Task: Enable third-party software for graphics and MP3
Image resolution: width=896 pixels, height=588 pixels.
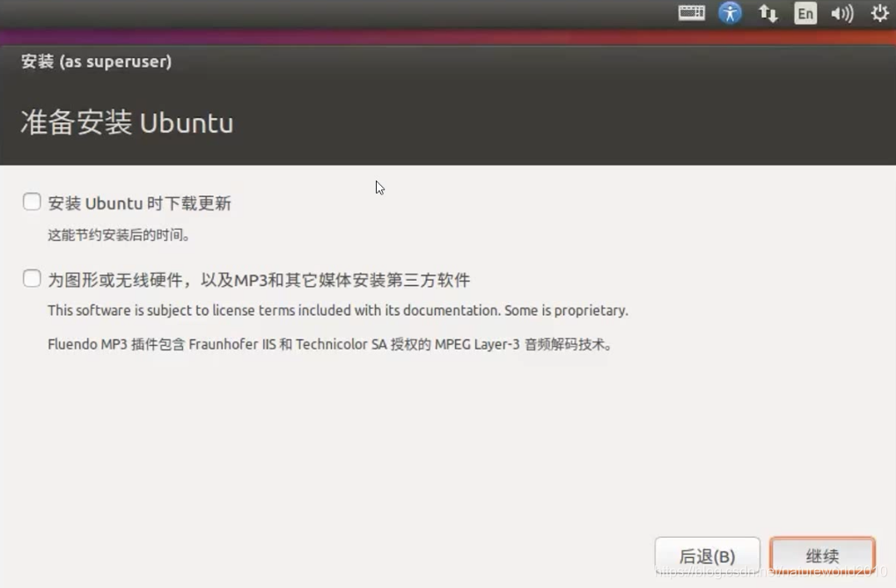Action: (x=32, y=278)
